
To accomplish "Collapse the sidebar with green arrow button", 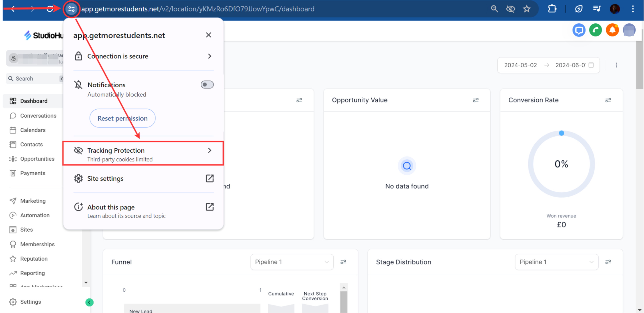I will [89, 302].
